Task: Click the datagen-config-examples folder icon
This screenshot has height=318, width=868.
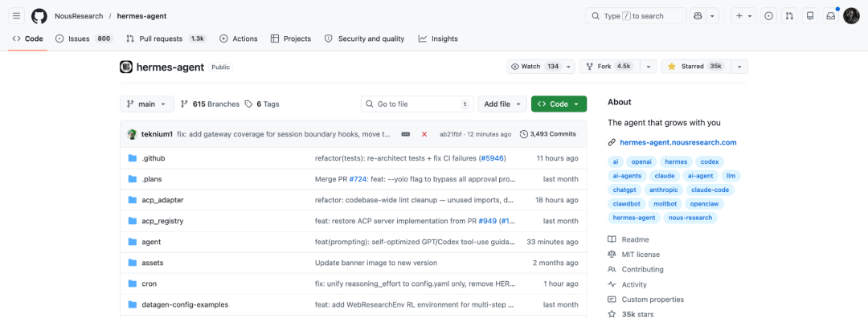Action: (x=133, y=304)
